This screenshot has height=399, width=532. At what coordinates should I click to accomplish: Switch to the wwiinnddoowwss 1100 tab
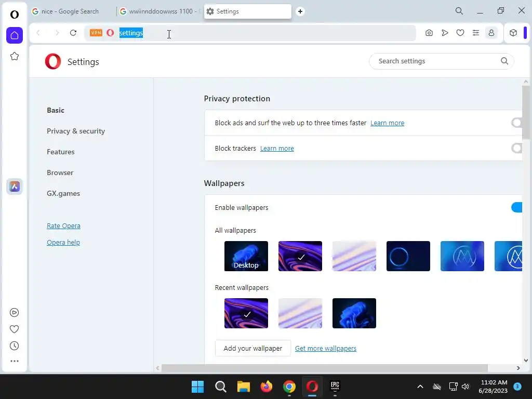coord(160,11)
